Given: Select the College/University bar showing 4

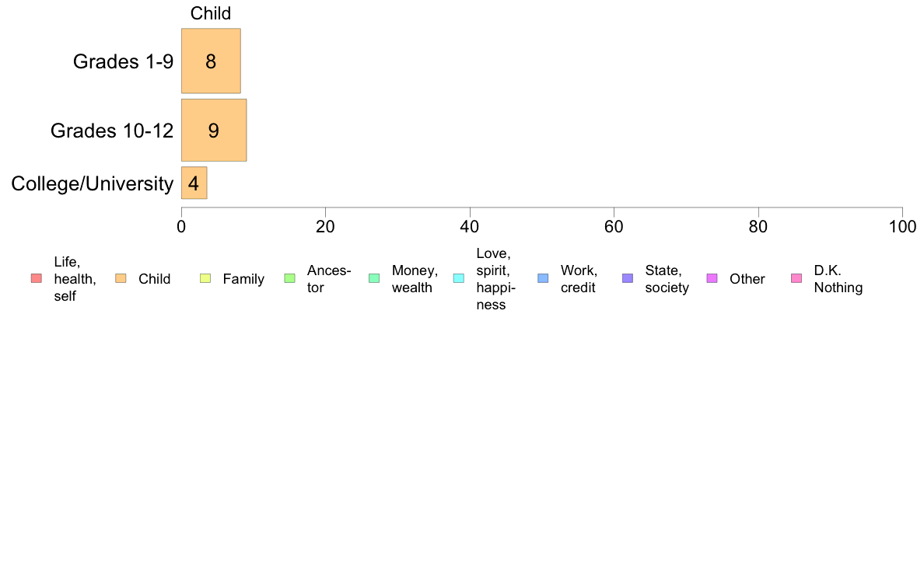Looking at the screenshot, I should pos(194,183).
